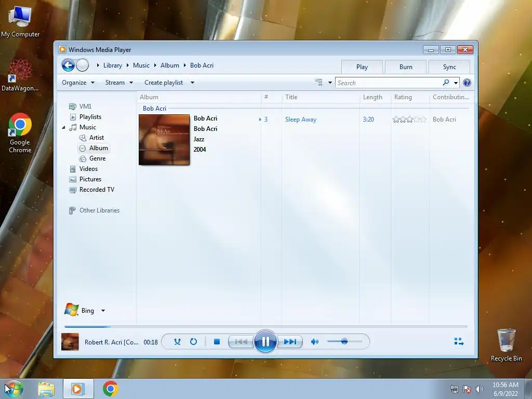
Task: Open Videos library
Action: [x=88, y=169]
